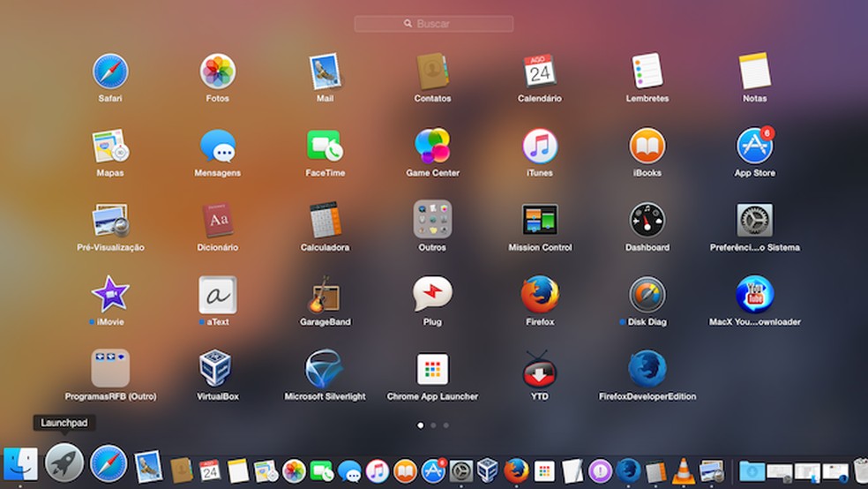The image size is (868, 489).
Task: Open iBooks from the Launchpad grid
Action: [647, 147]
